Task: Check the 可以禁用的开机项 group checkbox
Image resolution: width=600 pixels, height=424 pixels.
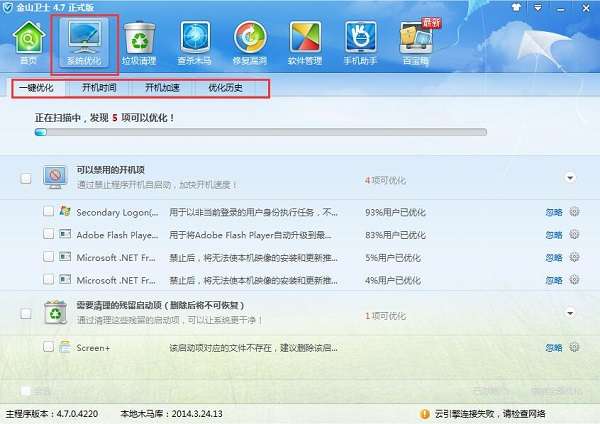Action: coord(26,178)
